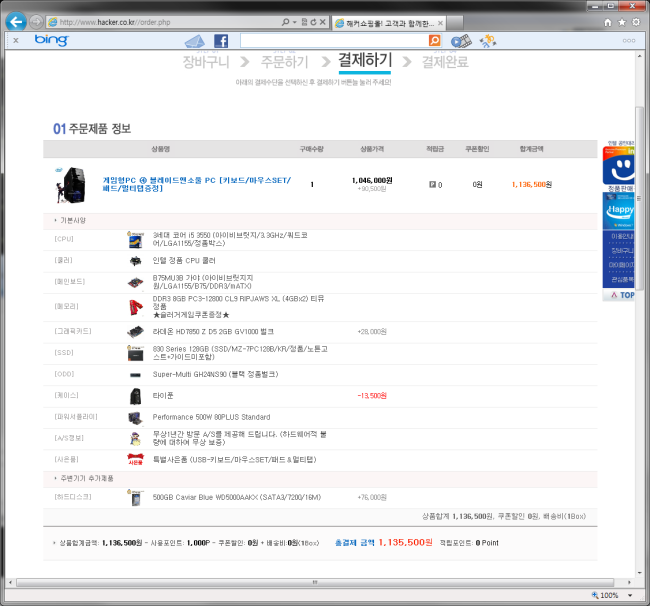Open the Happy Windows banner in sidebar
Screen dimensions: 650x606
pyautogui.click(x=618, y=211)
